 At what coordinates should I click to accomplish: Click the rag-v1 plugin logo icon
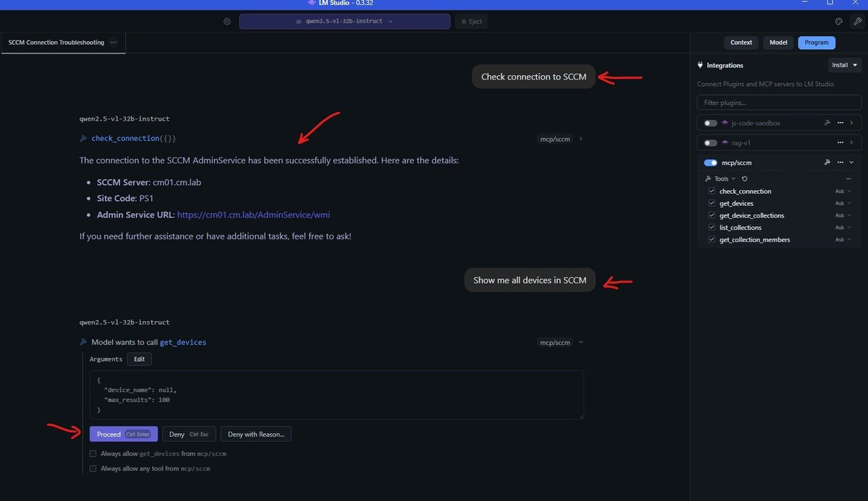tap(725, 143)
